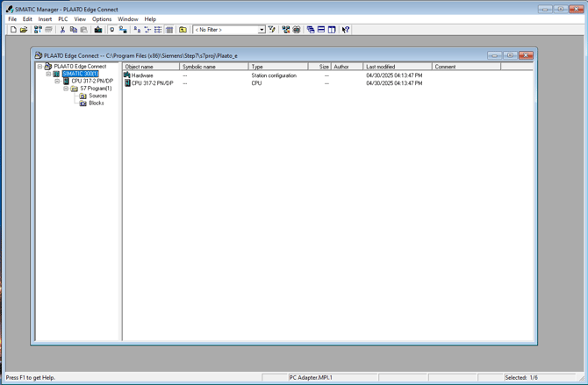Click Arrange Windows Horizontally toolbar icon

click(x=321, y=30)
